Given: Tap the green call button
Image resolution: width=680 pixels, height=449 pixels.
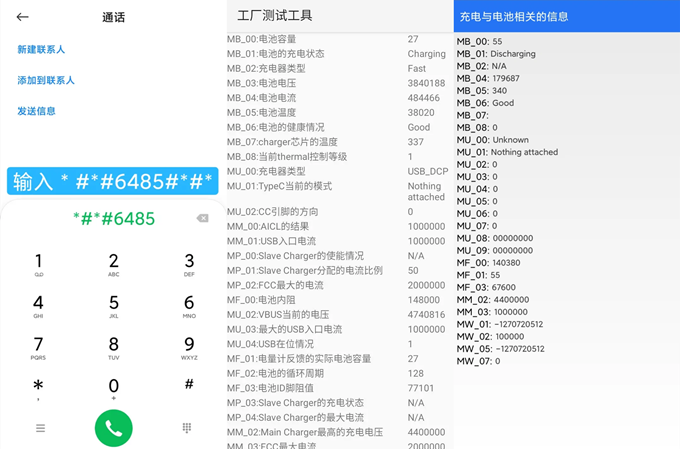Looking at the screenshot, I should pyautogui.click(x=113, y=428).
